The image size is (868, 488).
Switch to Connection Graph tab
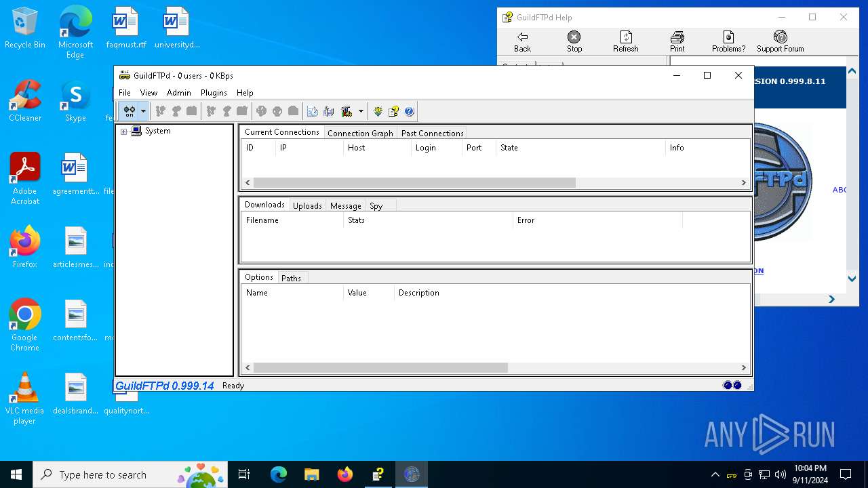click(360, 134)
